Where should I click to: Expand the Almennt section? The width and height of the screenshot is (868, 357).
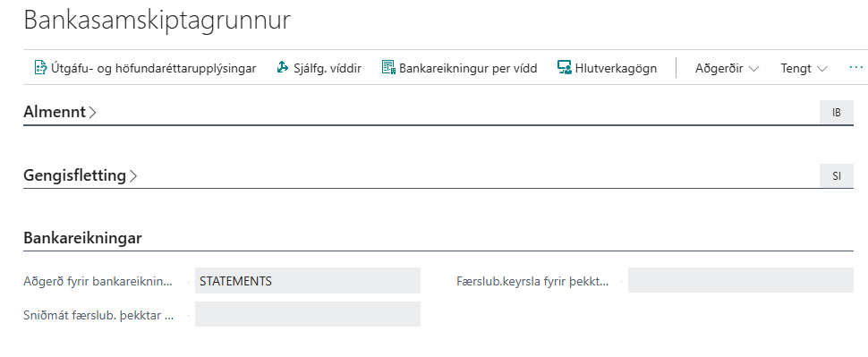[60, 113]
